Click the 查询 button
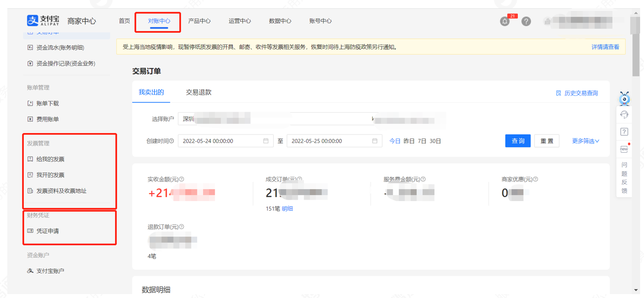 click(518, 141)
